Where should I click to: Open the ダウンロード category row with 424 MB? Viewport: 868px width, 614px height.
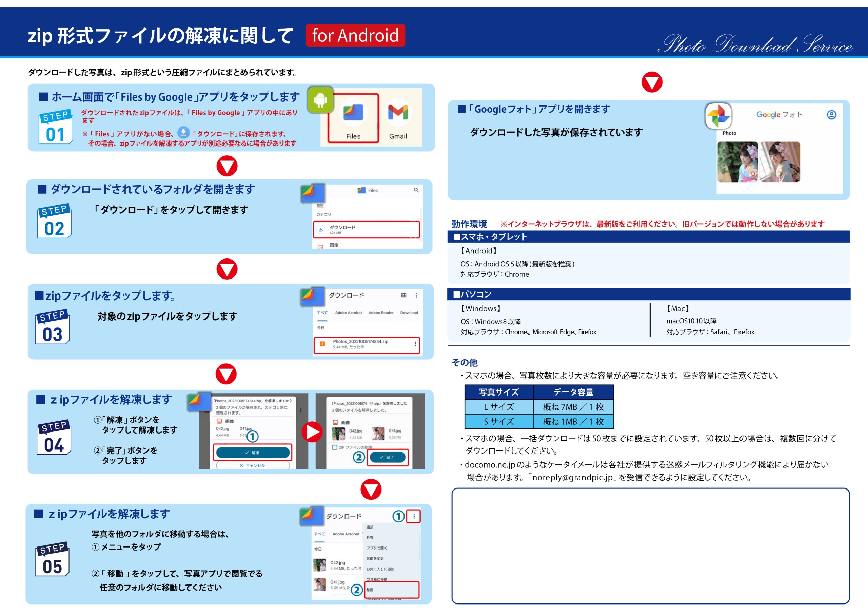click(366, 230)
